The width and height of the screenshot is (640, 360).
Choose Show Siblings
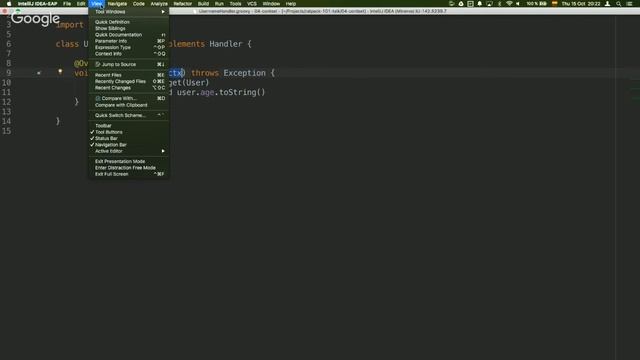129,29
